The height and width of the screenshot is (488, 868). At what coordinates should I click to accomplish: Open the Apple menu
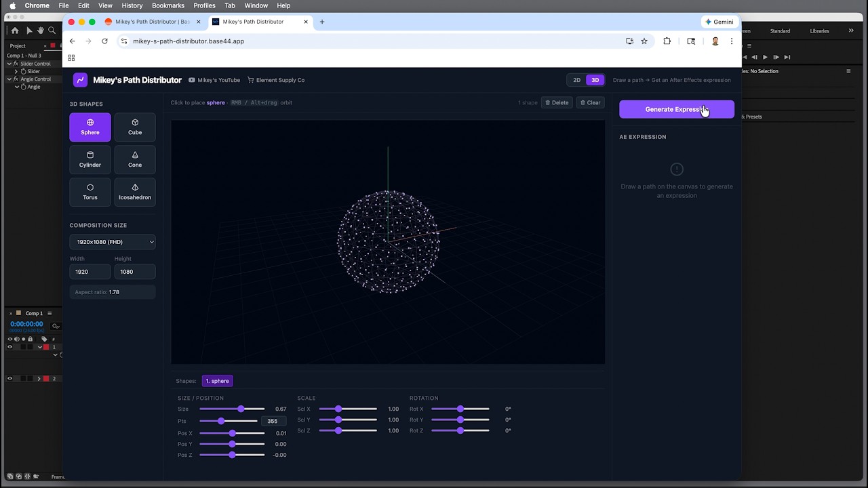(12, 5)
